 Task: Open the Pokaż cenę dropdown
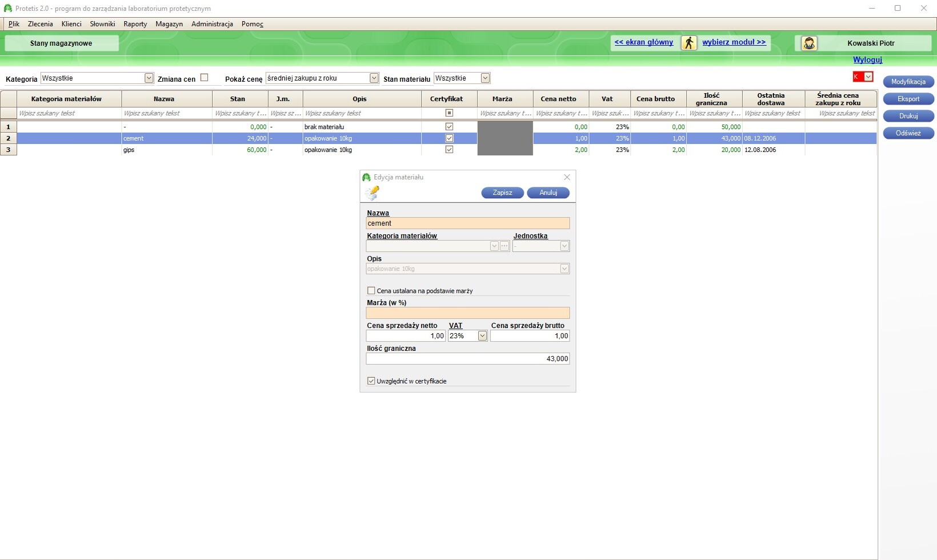pos(374,78)
